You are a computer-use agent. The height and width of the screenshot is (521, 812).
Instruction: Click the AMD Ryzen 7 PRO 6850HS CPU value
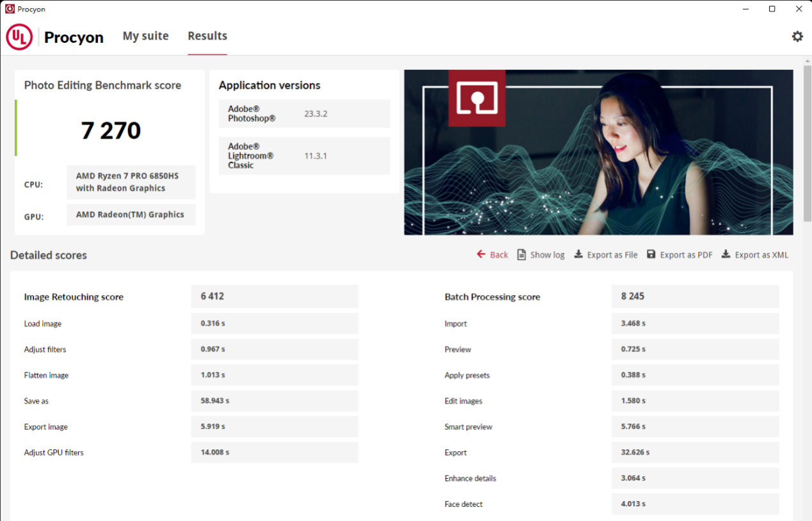pyautogui.click(x=131, y=182)
